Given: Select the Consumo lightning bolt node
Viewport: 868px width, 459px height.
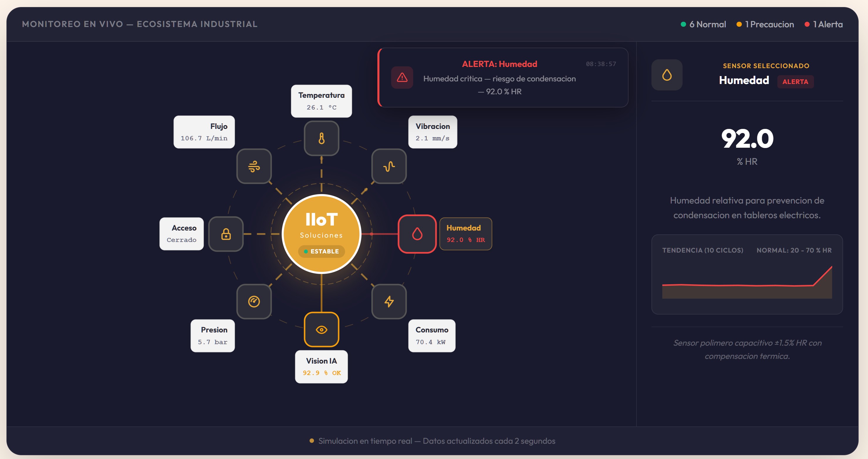Looking at the screenshot, I should tap(389, 301).
